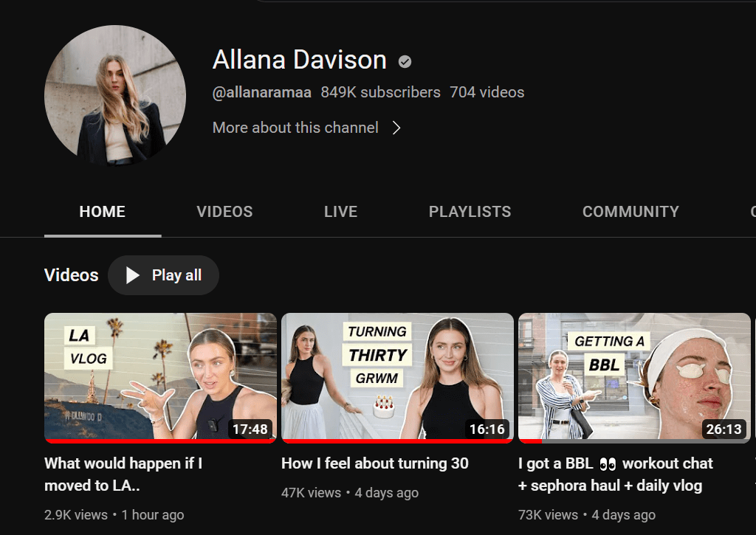756x535 pixels.
Task: Click red watch progress bar under BBL video
Action: click(x=530, y=441)
